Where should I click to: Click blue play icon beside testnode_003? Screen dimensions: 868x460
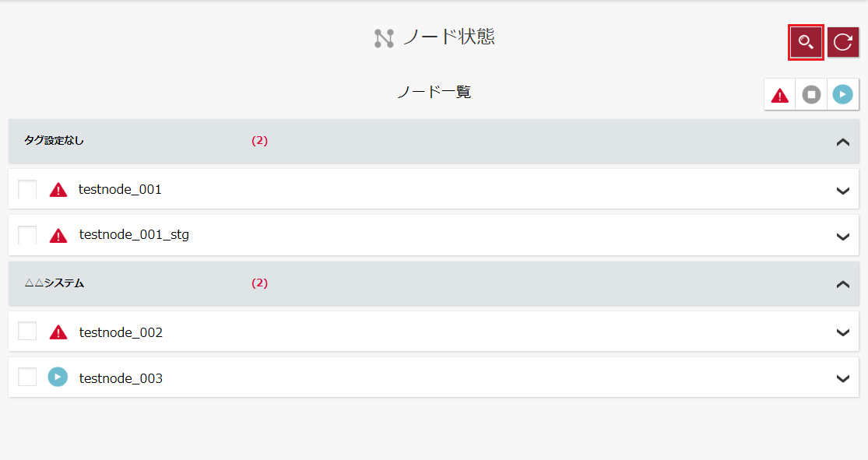58,377
